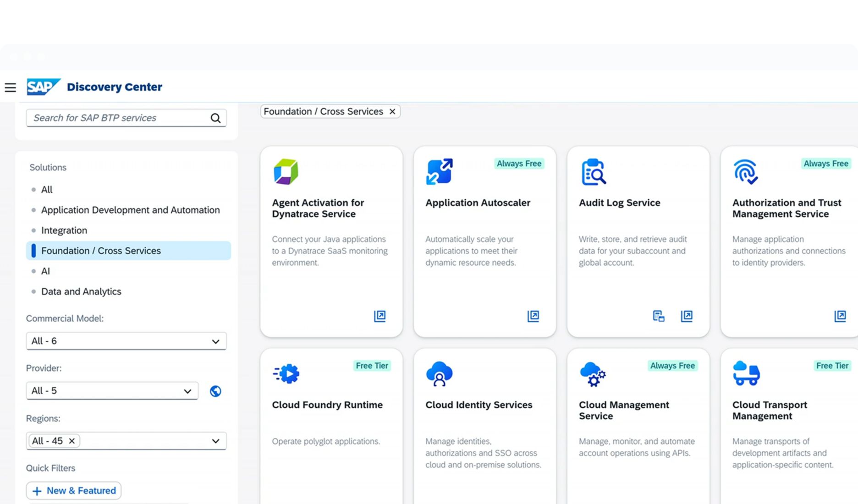Select All in Solutions list

tap(47, 190)
